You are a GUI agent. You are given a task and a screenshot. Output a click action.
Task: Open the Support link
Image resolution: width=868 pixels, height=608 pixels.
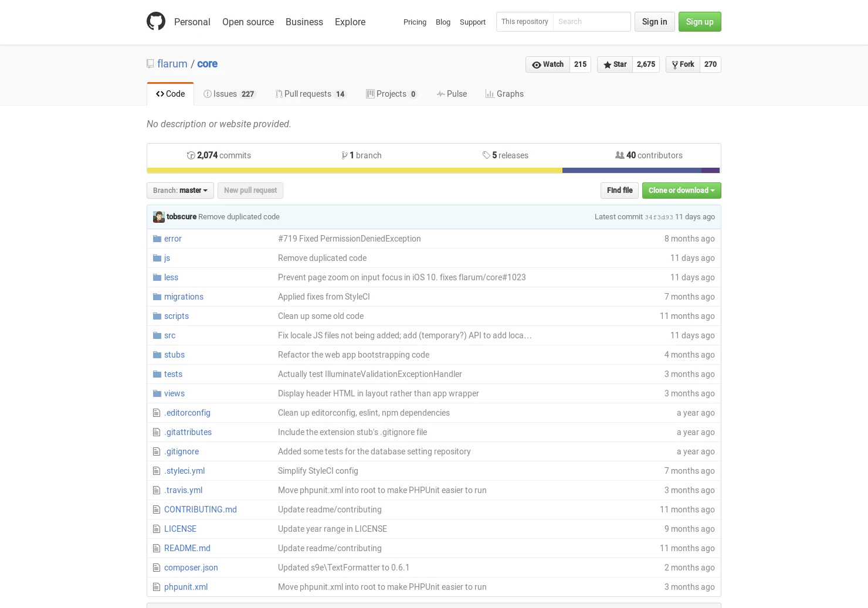click(x=473, y=22)
